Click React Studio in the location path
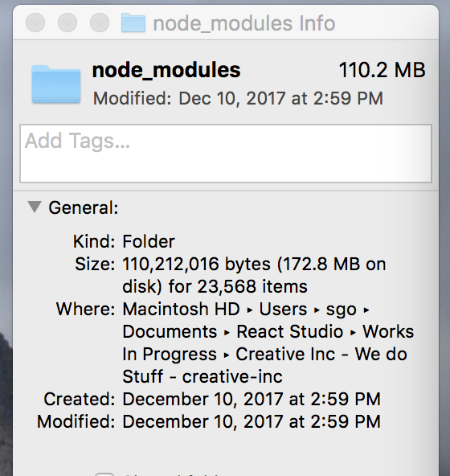Image resolution: width=450 pixels, height=476 pixels. pyautogui.click(x=290, y=331)
